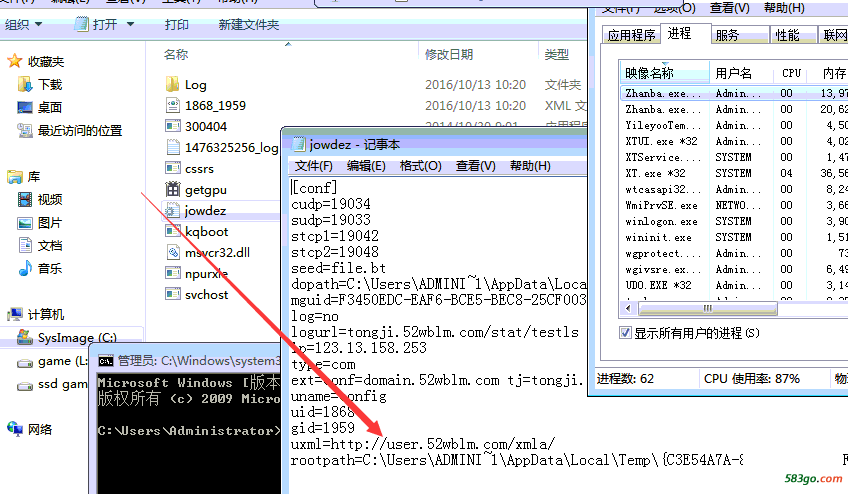The height and width of the screenshot is (494, 848).
Task: Switch to Services (服务) tab
Action: tap(727, 35)
